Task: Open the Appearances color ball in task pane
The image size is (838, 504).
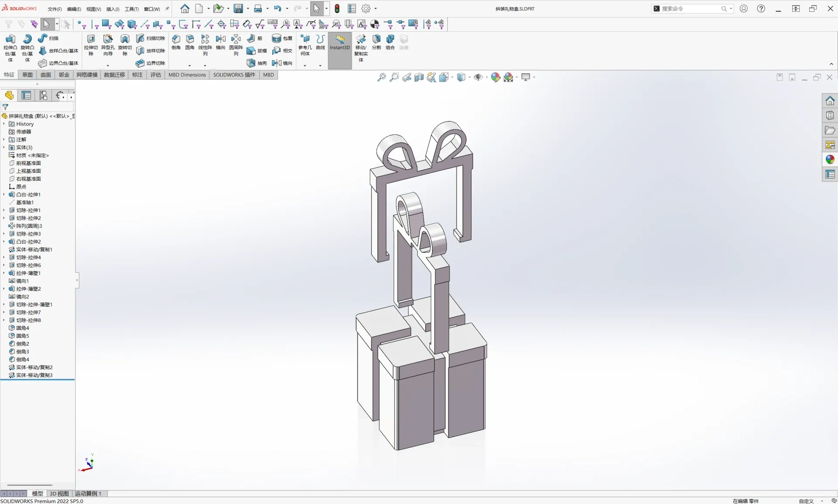Action: pyautogui.click(x=830, y=159)
